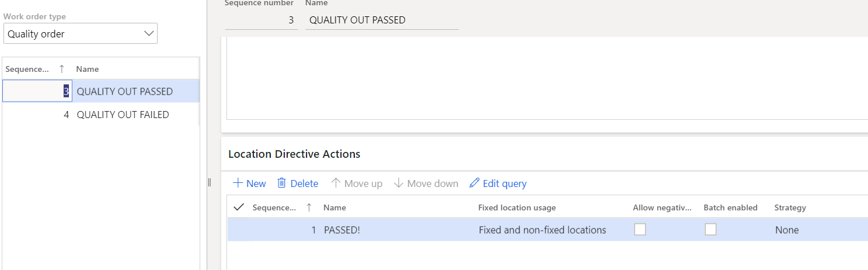
Task: Open the Fixed location usage cell dropdown
Action: [x=542, y=230]
